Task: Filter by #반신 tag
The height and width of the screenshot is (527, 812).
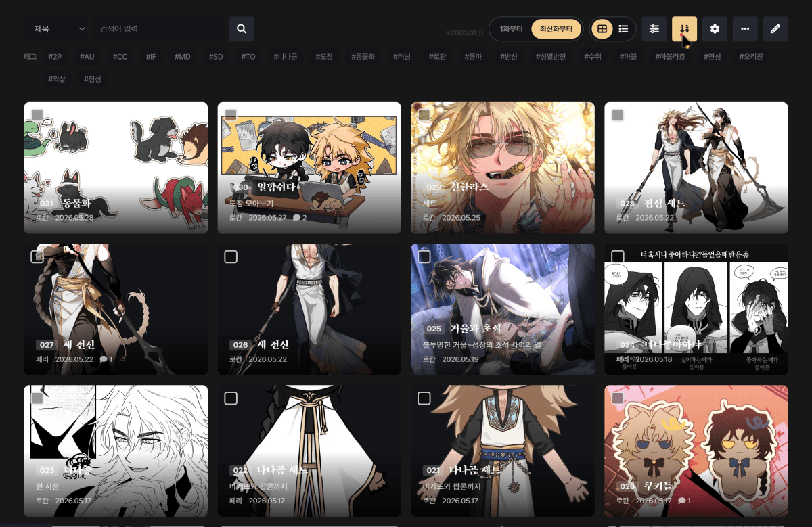Action: (508, 57)
